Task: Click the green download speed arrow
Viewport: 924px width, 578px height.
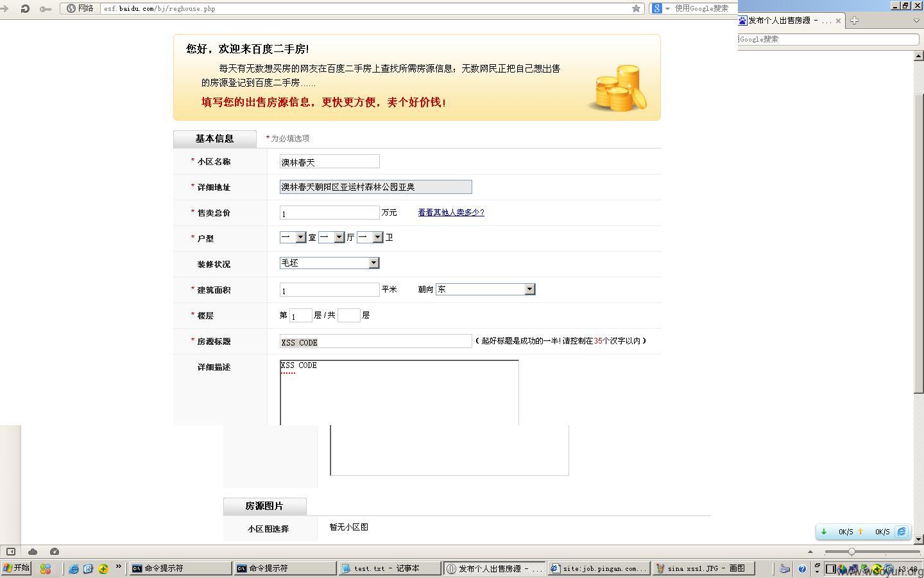Action: coord(824,532)
